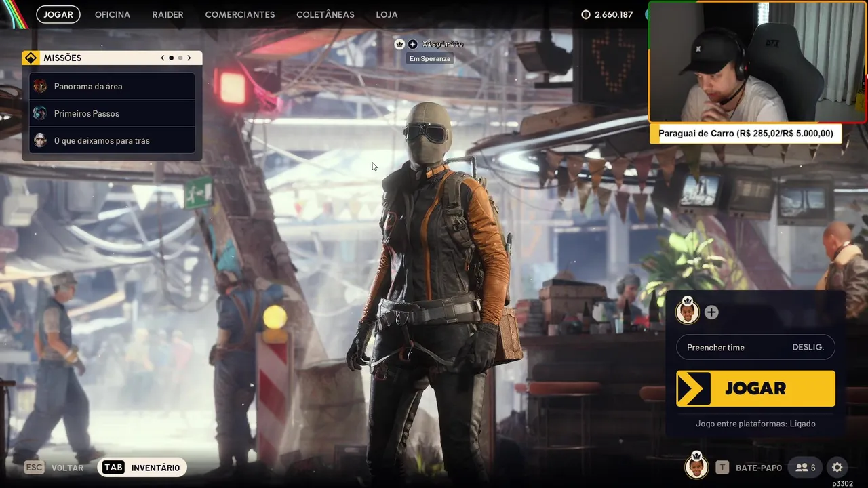Open the JOGAR tab in top navigation
Image resolution: width=868 pixels, height=488 pixels.
click(x=58, y=14)
